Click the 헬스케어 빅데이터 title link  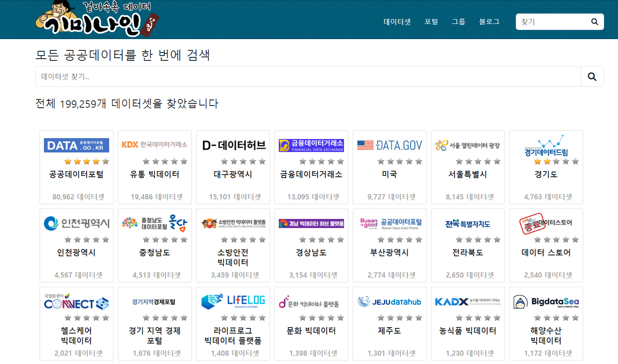(77, 336)
